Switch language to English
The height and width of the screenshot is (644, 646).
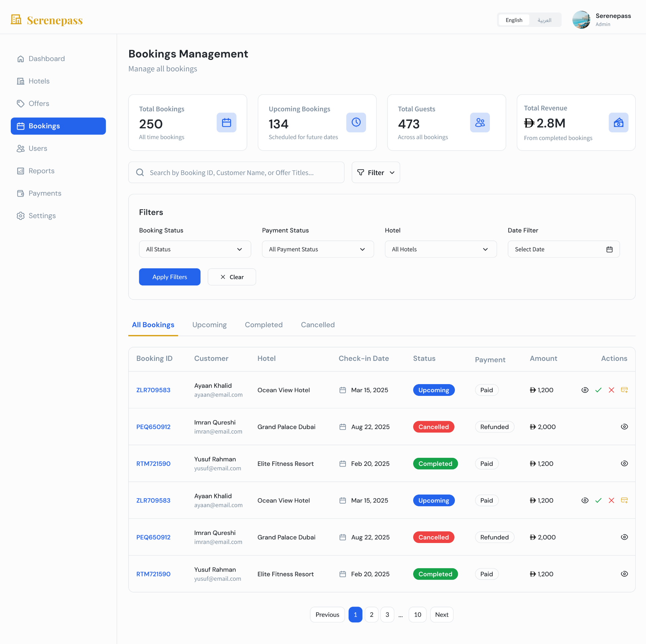pos(514,20)
